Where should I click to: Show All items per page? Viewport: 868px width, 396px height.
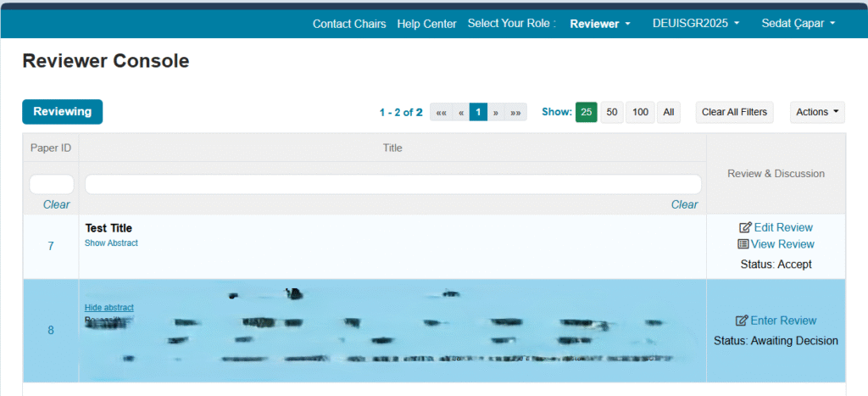pos(669,112)
